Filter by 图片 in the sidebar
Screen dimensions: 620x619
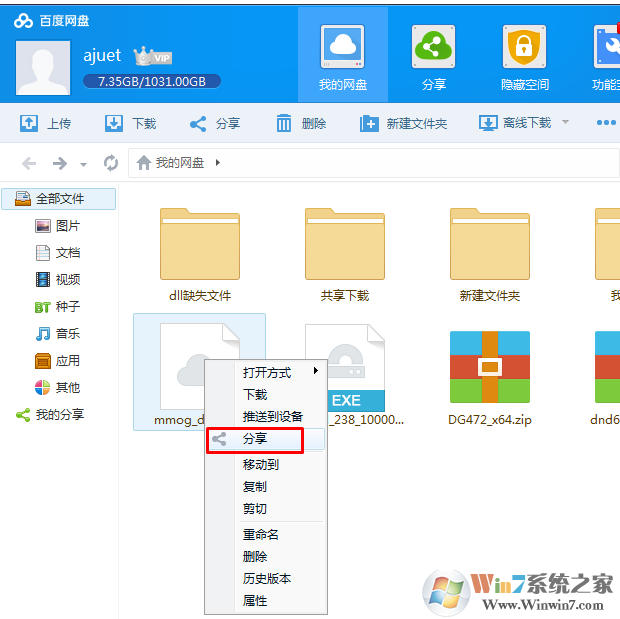pyautogui.click(x=58, y=226)
